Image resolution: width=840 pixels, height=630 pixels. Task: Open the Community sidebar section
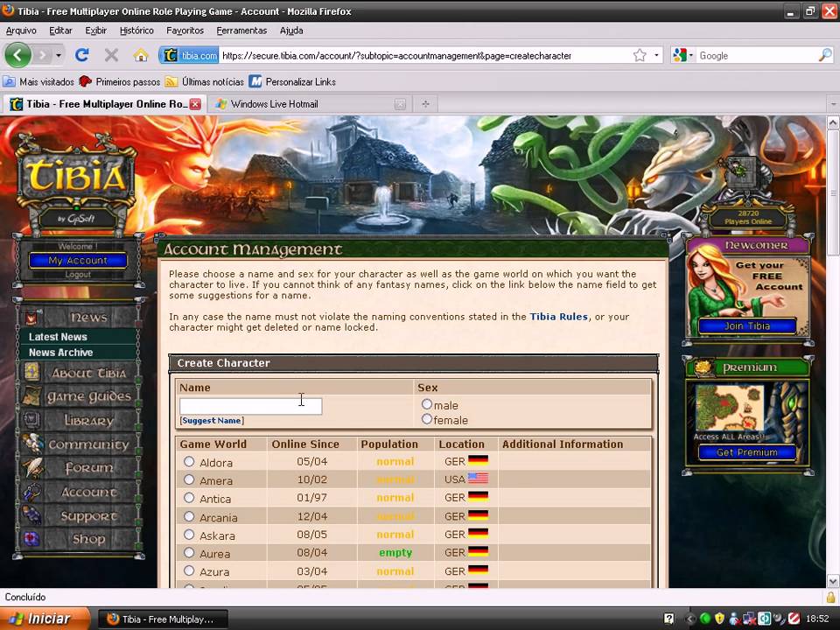coord(80,444)
